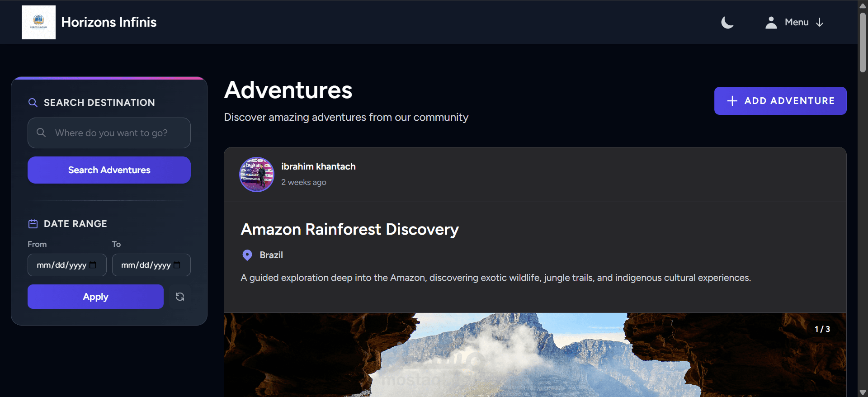Click the plus icon on Add Adventure

pyautogui.click(x=732, y=101)
